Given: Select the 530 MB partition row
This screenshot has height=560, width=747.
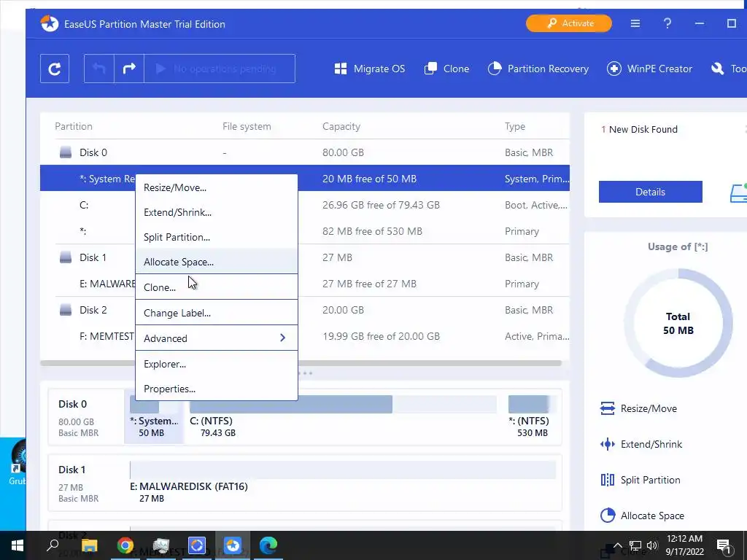Looking at the screenshot, I should click(x=305, y=231).
